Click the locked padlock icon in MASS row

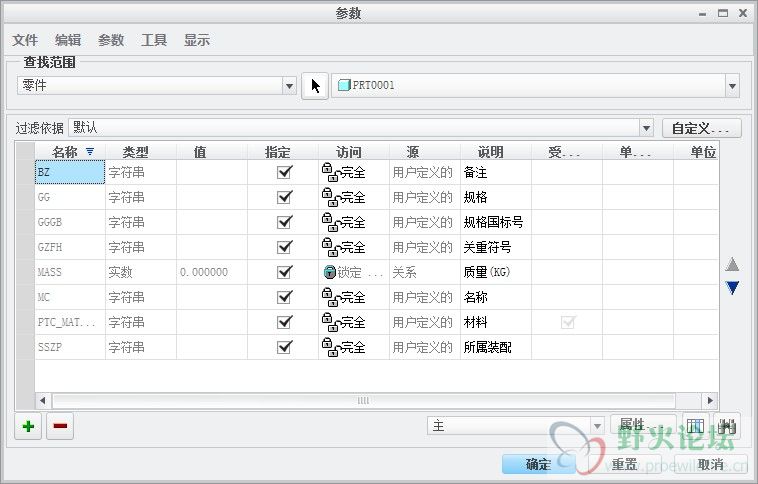tap(329, 272)
